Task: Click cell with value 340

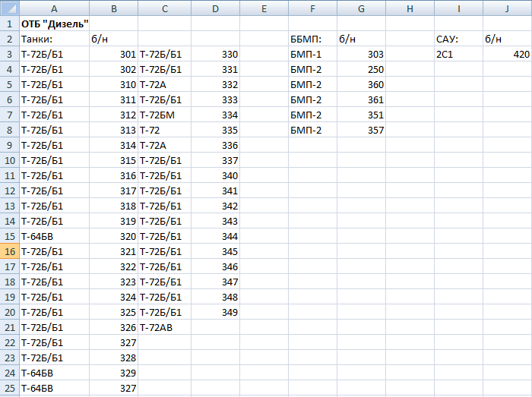Action: (x=215, y=175)
